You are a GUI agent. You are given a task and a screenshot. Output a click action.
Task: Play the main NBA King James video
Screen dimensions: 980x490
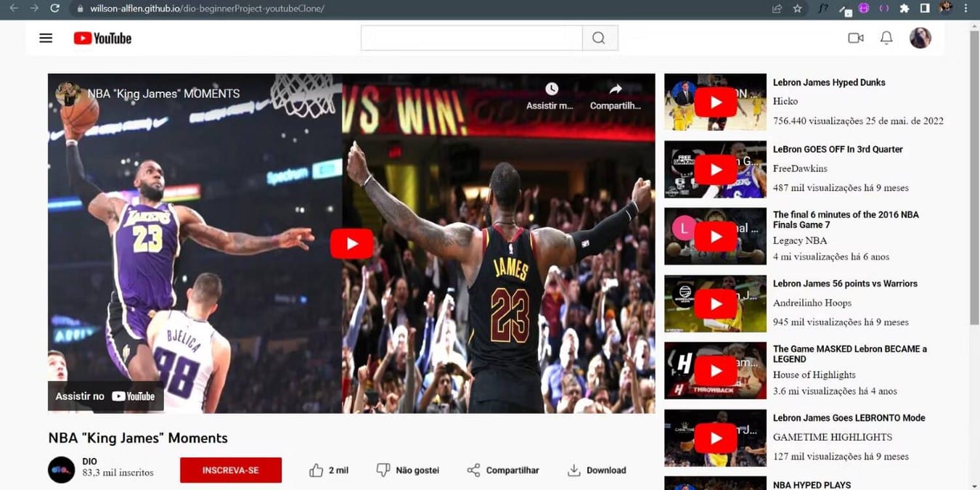pyautogui.click(x=351, y=243)
